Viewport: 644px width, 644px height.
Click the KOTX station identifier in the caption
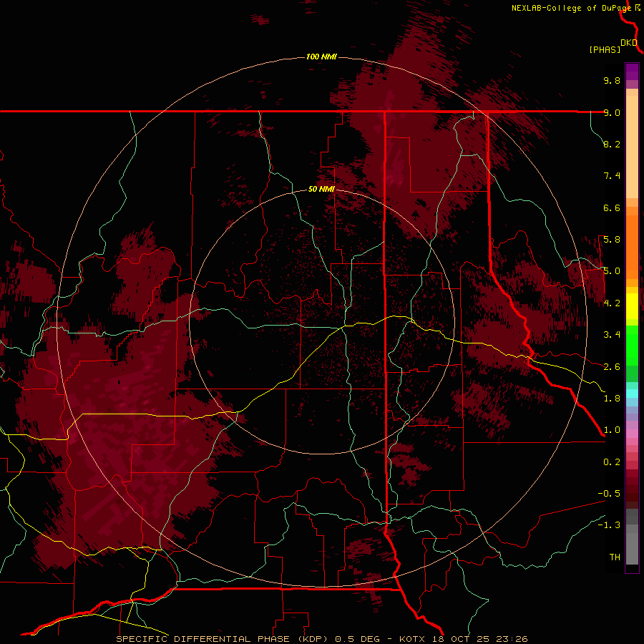412,639
